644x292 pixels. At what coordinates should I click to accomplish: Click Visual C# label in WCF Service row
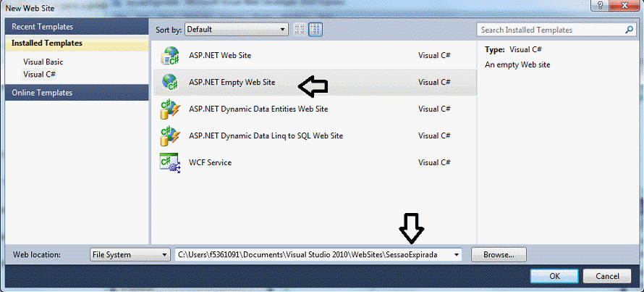(434, 162)
